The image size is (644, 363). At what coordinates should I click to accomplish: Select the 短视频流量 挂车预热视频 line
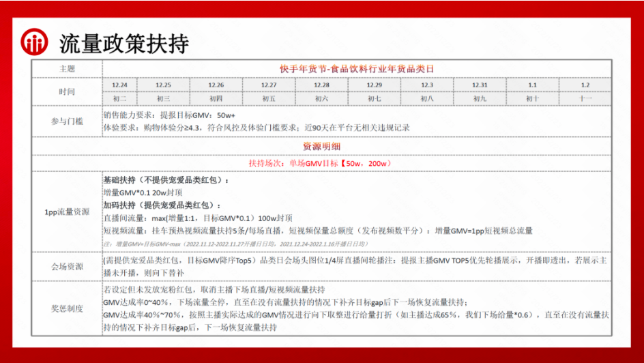[318, 231]
